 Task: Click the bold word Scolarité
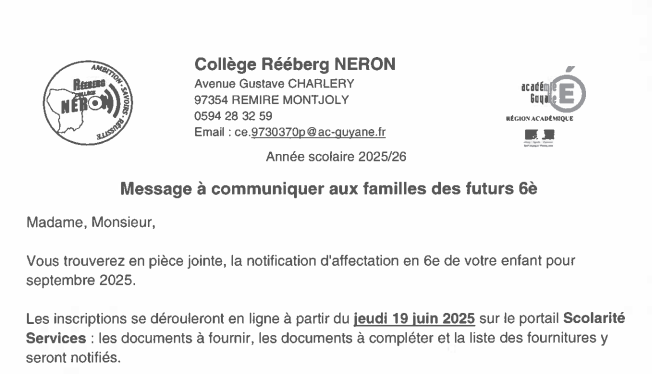[594, 318]
